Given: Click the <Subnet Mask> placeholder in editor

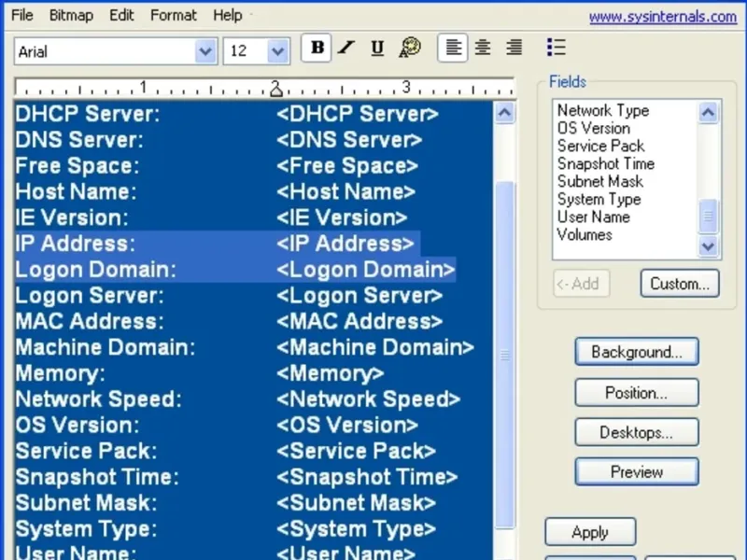Looking at the screenshot, I should (356, 503).
